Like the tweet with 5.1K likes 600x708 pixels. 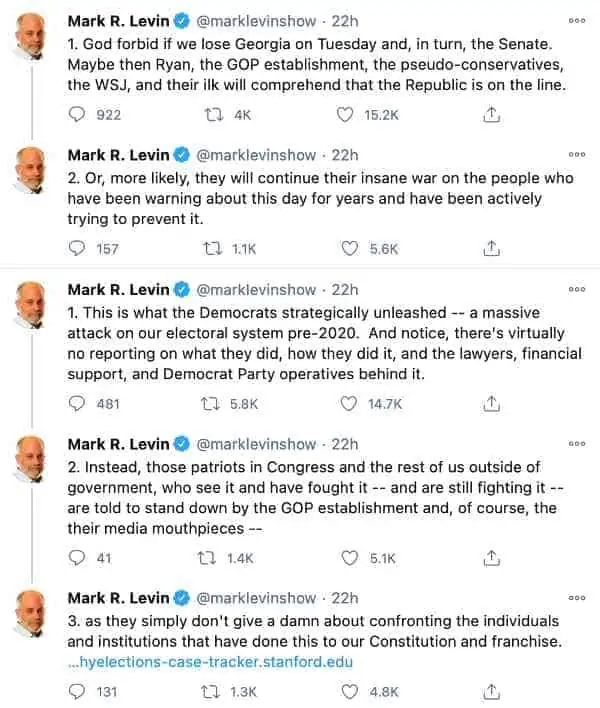(x=349, y=558)
